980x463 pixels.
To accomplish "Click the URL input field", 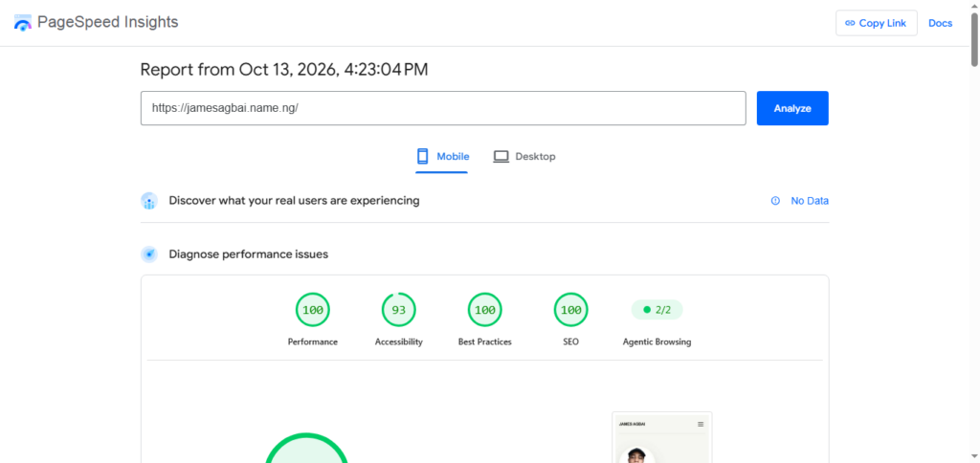I will coord(443,108).
